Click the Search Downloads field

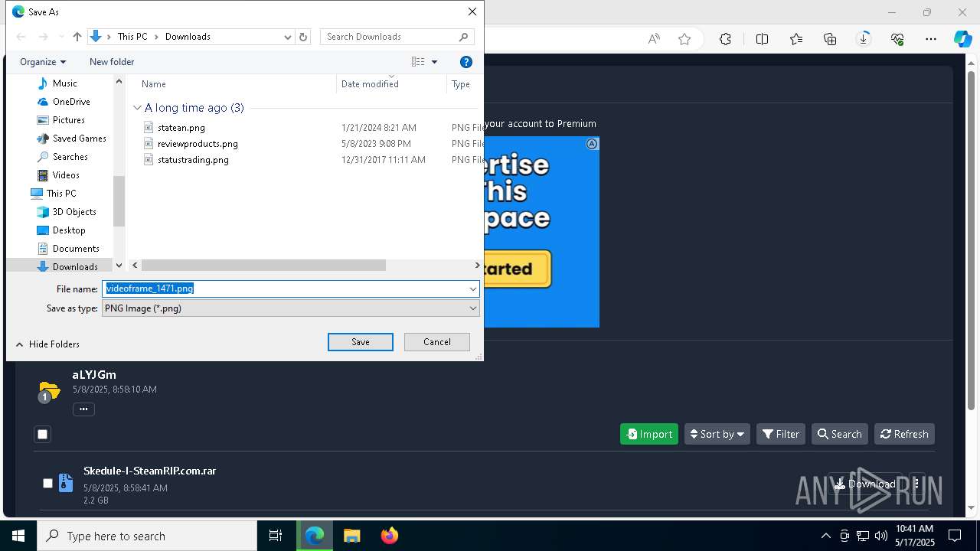point(397,37)
